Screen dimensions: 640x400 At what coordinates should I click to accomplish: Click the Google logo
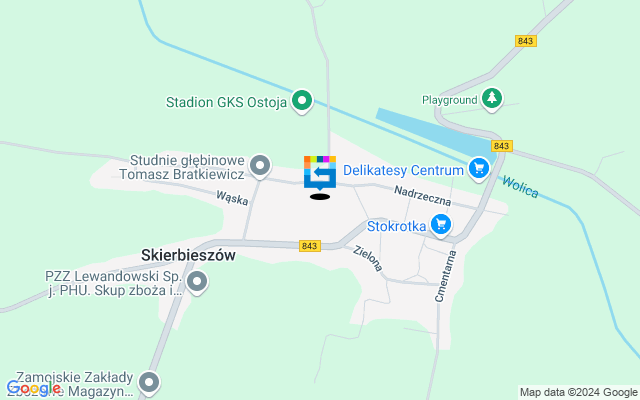pyautogui.click(x=34, y=388)
